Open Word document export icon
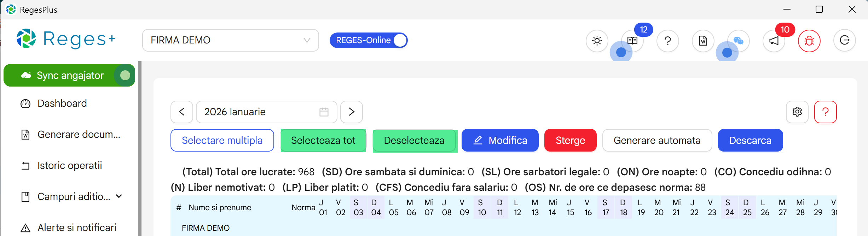Screen dimensions: 868x236 pos(704,41)
